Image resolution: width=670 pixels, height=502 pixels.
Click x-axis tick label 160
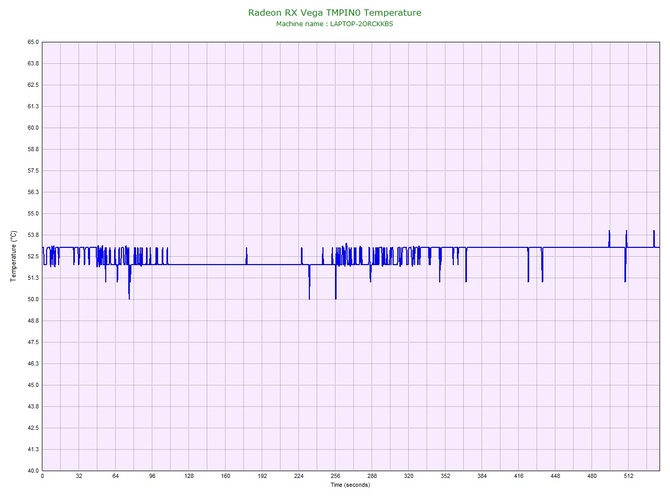click(226, 476)
